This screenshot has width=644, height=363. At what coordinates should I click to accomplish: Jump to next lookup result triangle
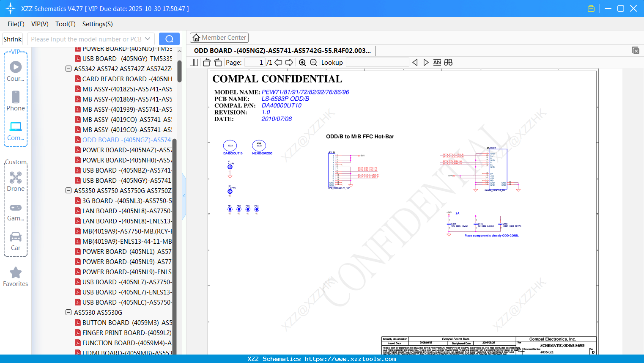coord(426,63)
